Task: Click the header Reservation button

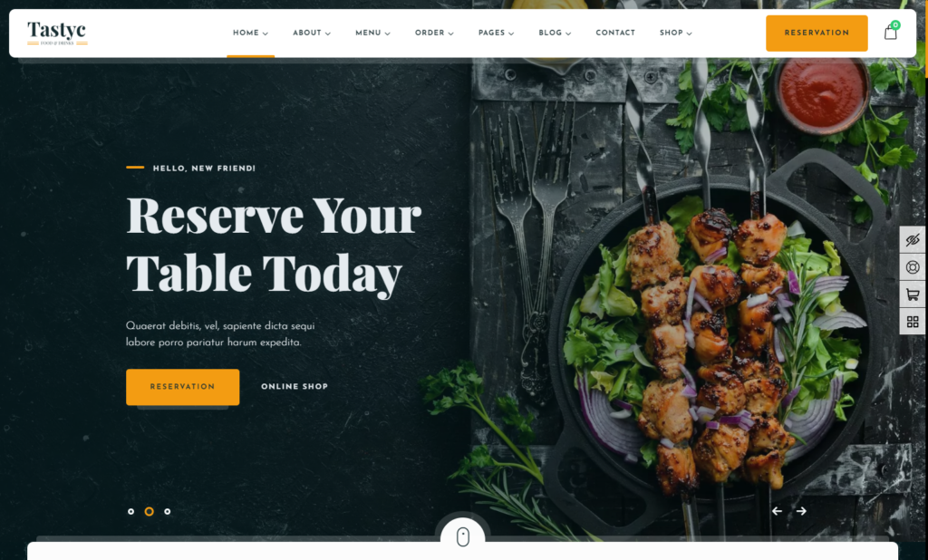Action: [817, 34]
